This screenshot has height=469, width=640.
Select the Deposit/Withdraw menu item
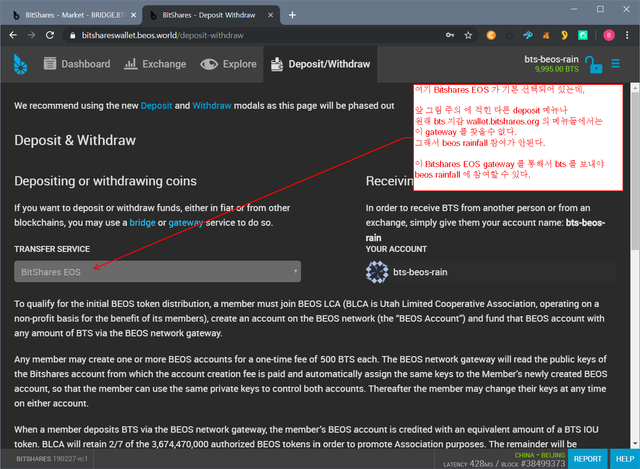(x=320, y=64)
